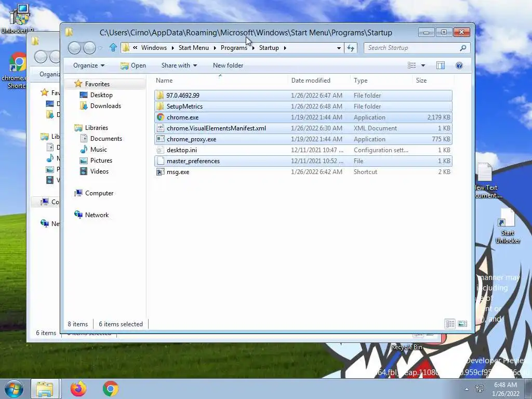532x399 pixels.
Task: Sort by Date modified column header
Action: point(320,81)
